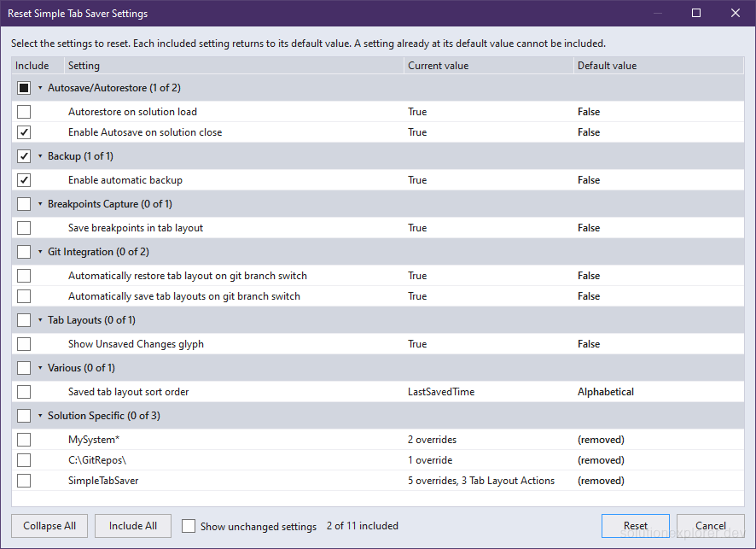Check the Various group checkbox
This screenshot has height=549, width=756.
click(24, 368)
